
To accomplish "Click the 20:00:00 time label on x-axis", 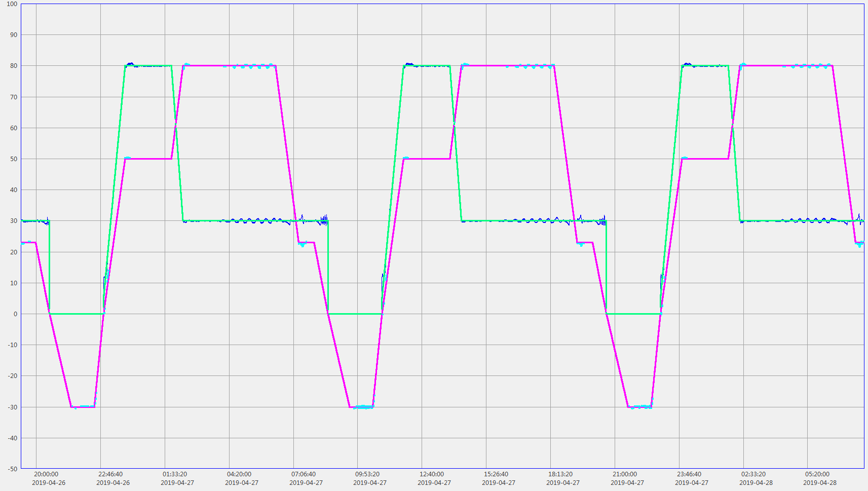I will (x=46, y=474).
